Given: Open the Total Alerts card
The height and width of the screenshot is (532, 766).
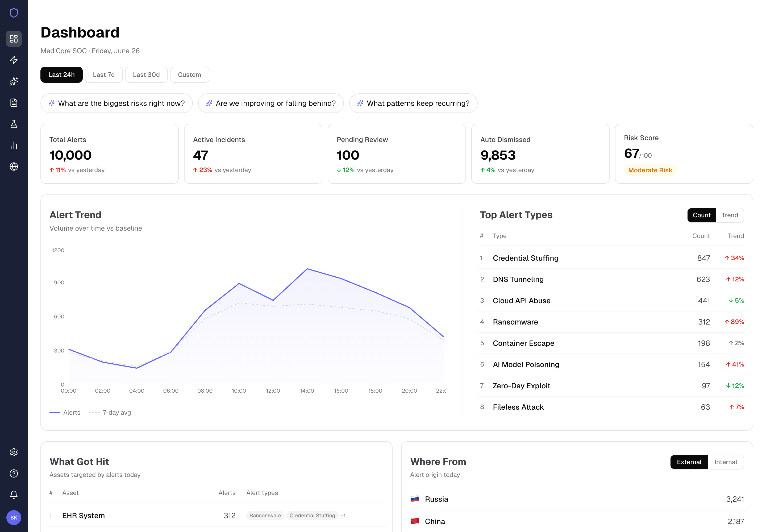Looking at the screenshot, I should 109,154.
